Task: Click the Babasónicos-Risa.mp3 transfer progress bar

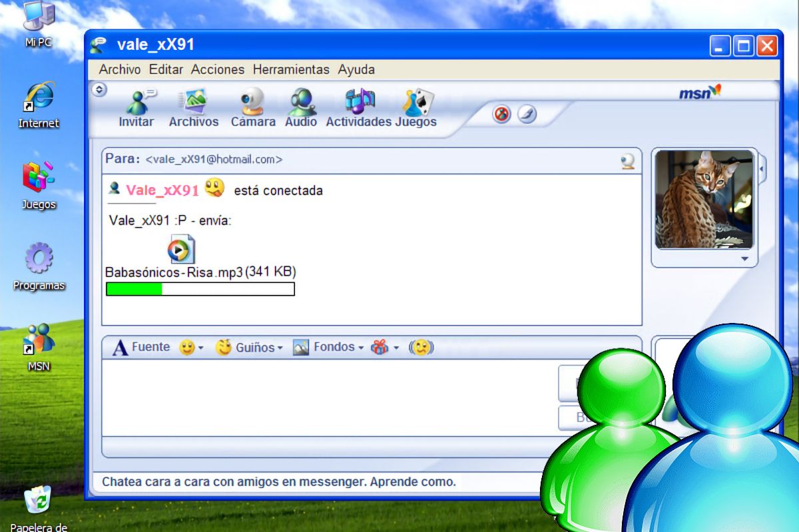Action: 199,288
